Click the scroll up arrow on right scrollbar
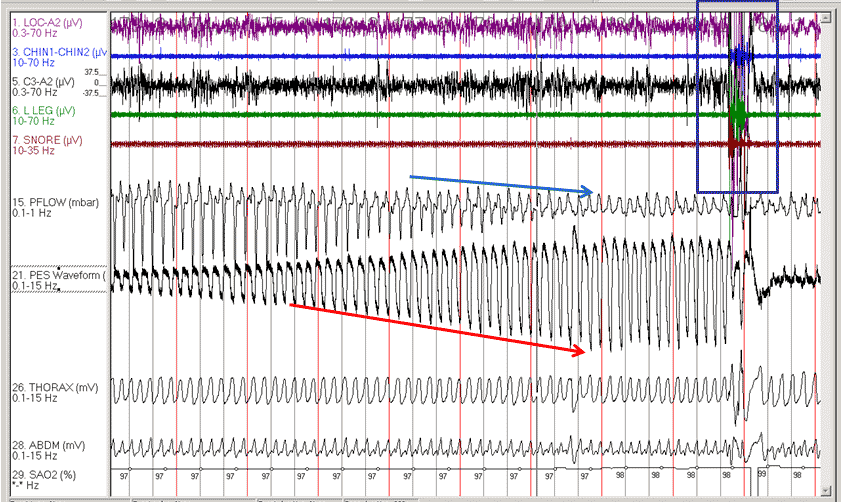 point(829,16)
